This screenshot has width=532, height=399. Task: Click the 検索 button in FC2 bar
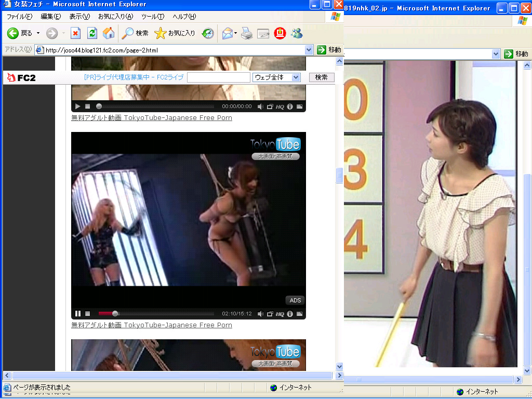321,77
